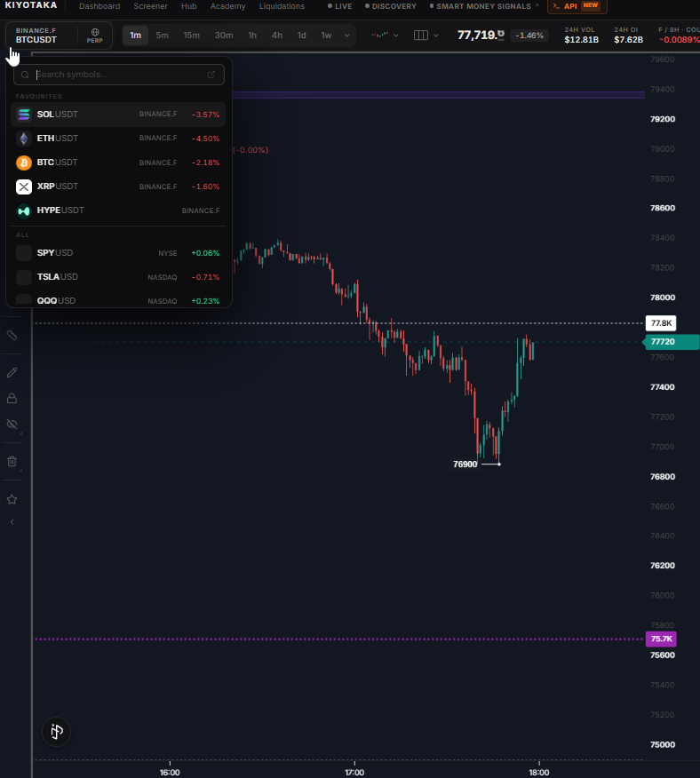
Task: Click the -1.46% change badge
Action: click(529, 36)
